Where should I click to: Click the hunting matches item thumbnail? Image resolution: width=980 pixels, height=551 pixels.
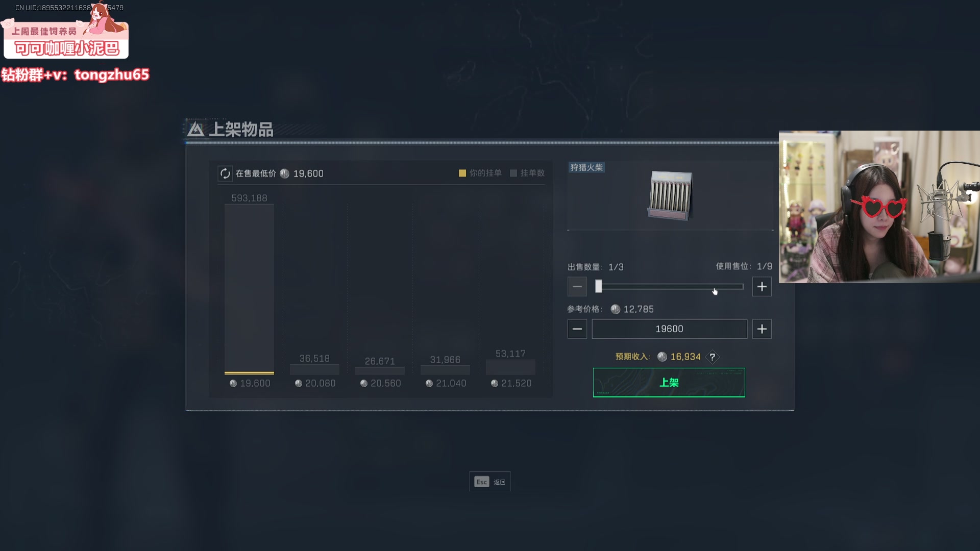pos(670,196)
